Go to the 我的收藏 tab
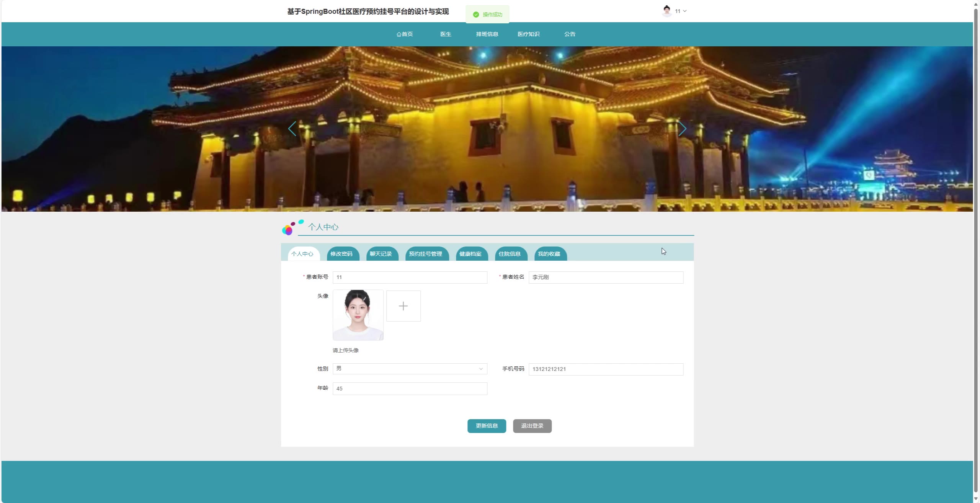 (x=549, y=254)
